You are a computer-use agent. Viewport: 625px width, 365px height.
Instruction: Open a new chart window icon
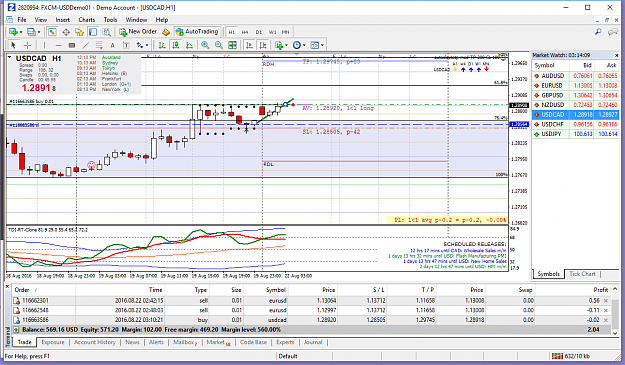pos(13,32)
